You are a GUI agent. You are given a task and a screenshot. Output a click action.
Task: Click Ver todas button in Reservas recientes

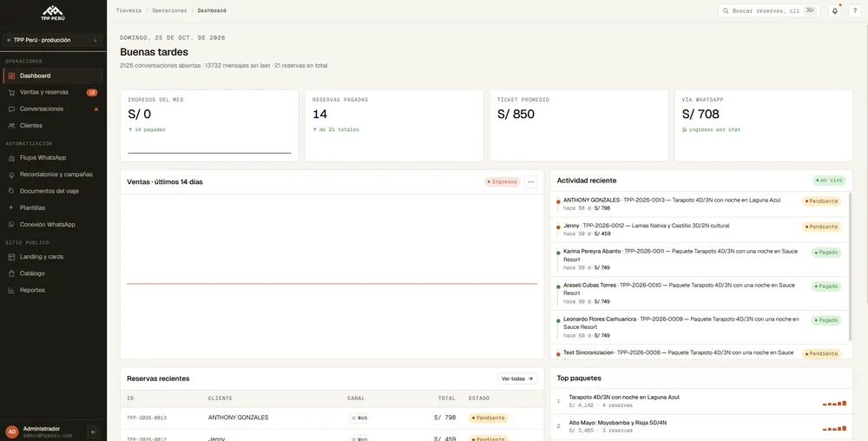coord(517,379)
